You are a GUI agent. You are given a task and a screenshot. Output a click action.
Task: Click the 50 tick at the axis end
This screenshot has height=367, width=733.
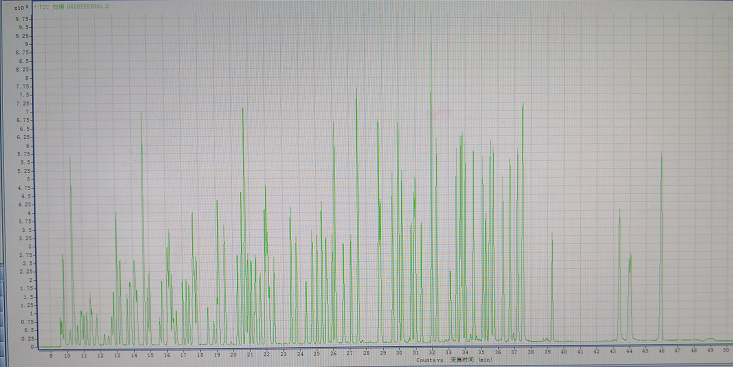(726, 349)
